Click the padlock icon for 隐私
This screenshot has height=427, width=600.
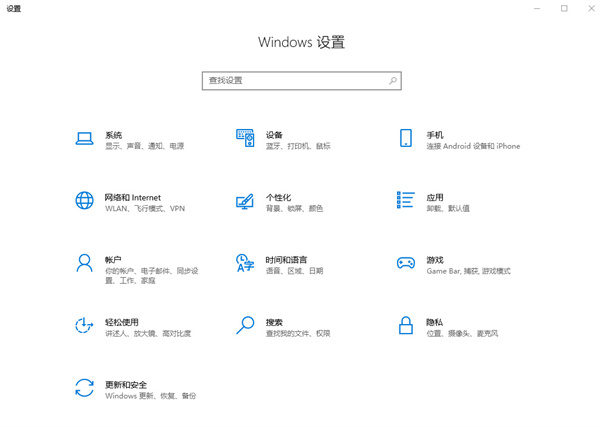[x=406, y=325]
